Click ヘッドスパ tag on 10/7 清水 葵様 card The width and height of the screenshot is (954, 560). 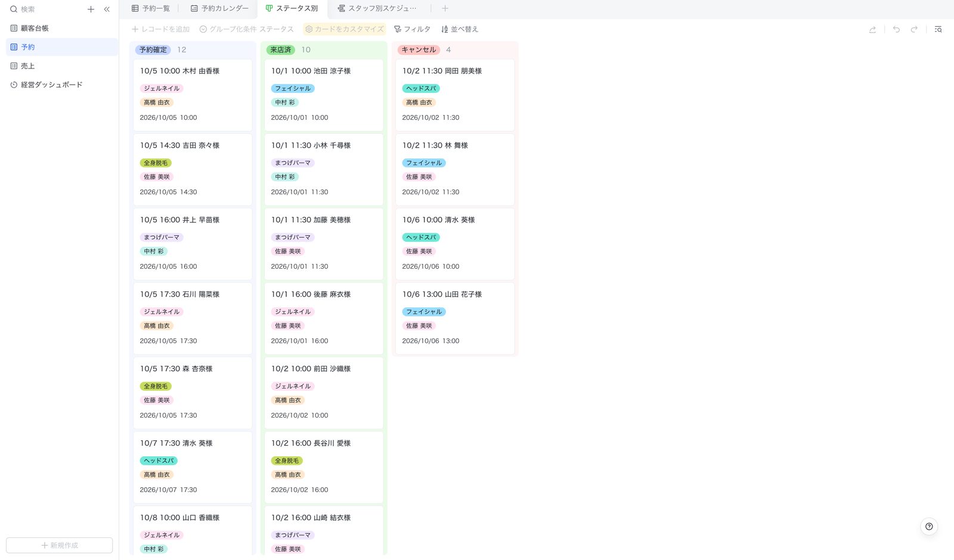pos(159,461)
